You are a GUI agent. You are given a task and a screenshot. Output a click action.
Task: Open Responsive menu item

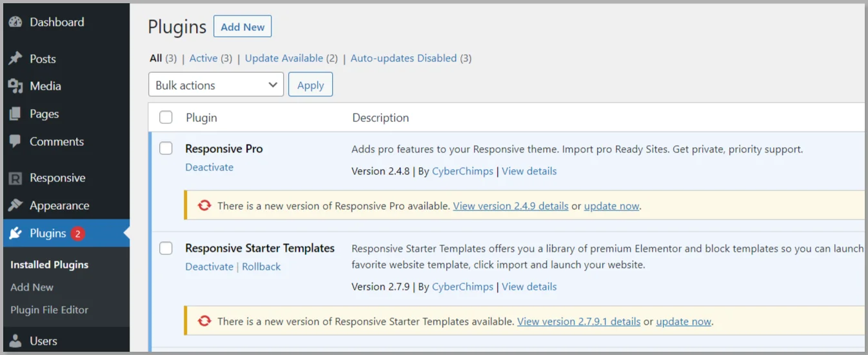57,178
